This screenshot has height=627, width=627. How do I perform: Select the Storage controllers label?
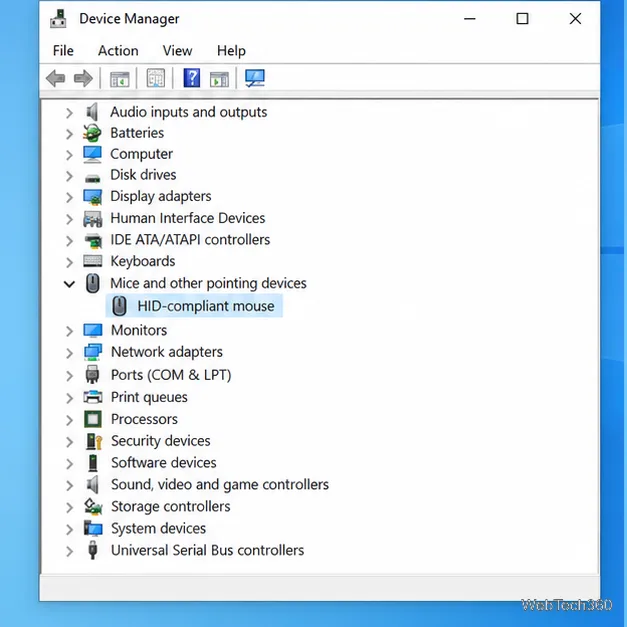171,506
